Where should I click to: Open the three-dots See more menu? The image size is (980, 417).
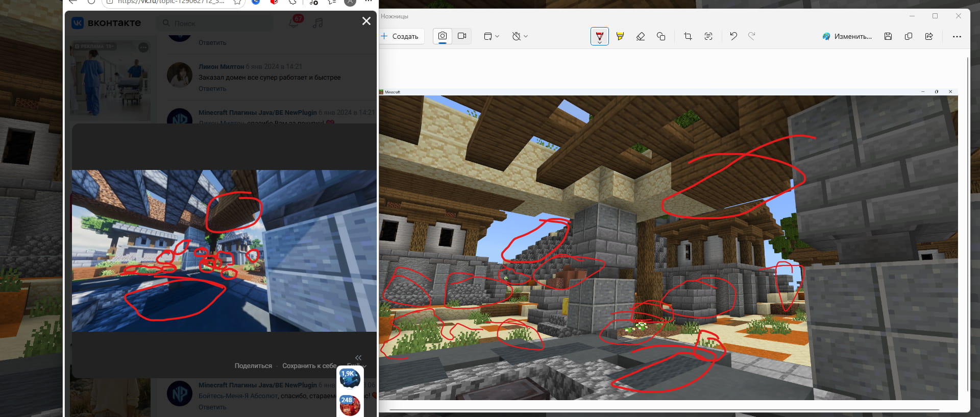point(957,36)
